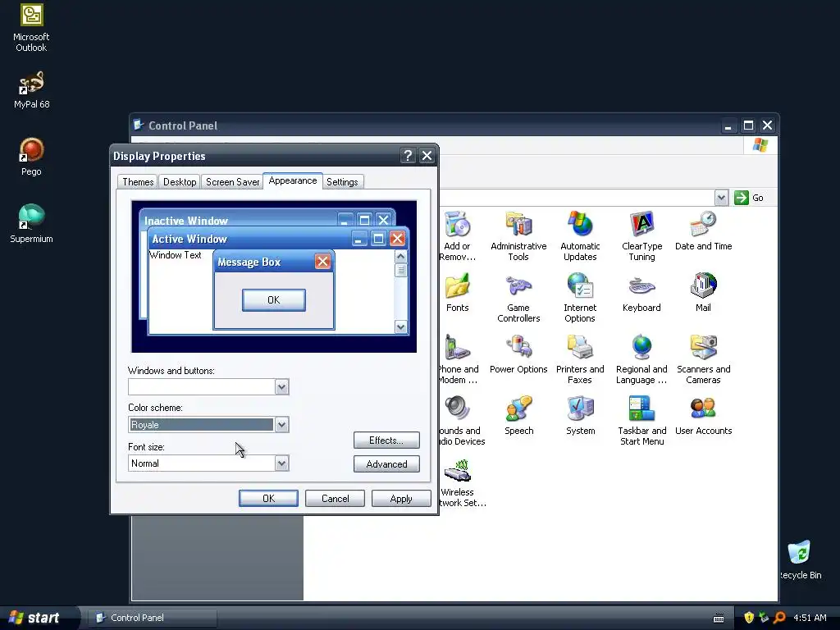Switch to the Desktop tab
This screenshot has width=840, height=630.
tap(180, 181)
